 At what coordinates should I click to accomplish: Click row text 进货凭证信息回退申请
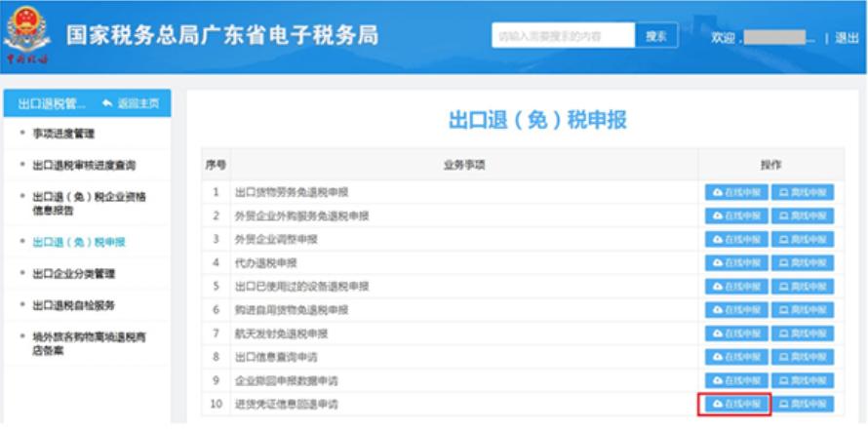(286, 405)
